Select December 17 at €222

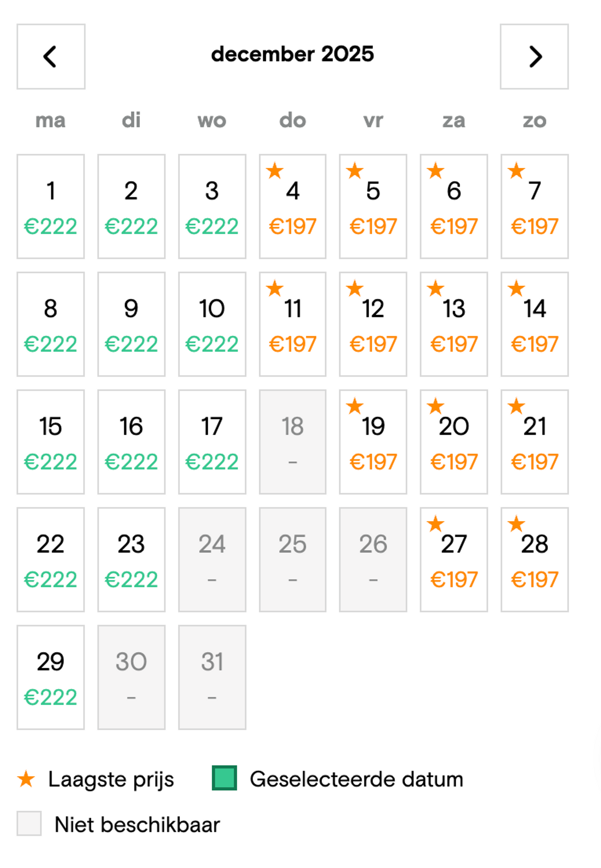(212, 442)
